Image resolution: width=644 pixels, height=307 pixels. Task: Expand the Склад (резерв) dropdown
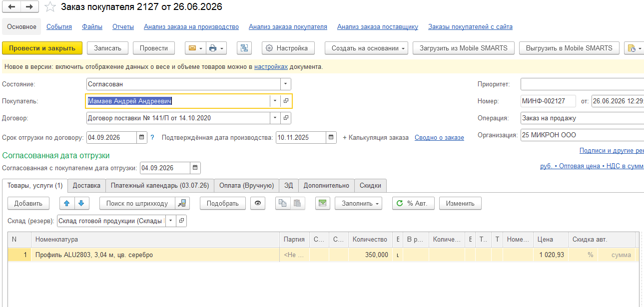171,220
